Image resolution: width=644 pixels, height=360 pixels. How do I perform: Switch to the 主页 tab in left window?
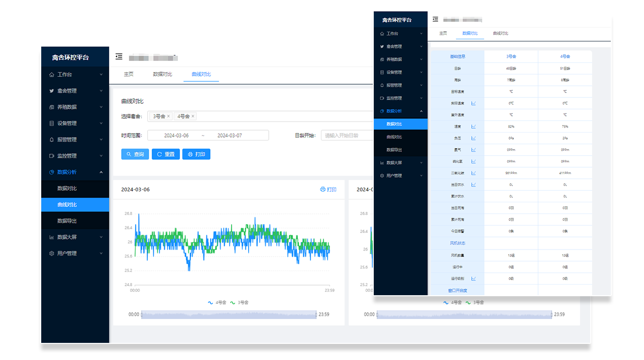click(129, 74)
